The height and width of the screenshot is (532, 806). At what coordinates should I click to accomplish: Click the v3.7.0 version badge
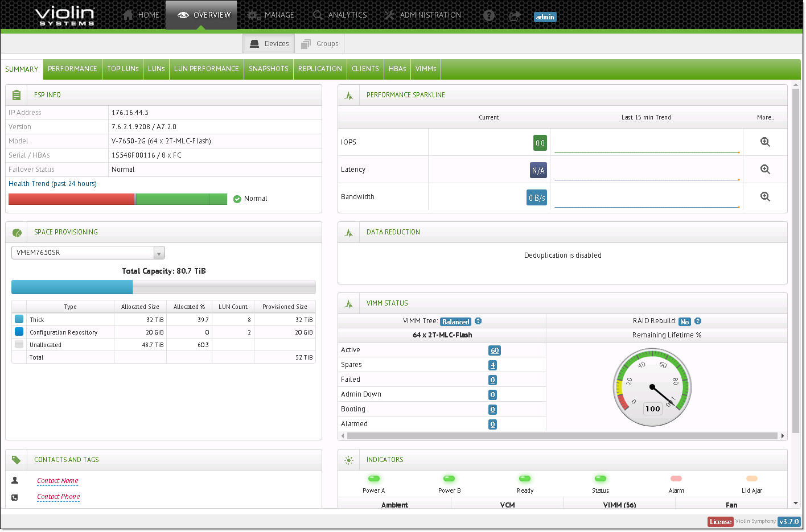[789, 522]
